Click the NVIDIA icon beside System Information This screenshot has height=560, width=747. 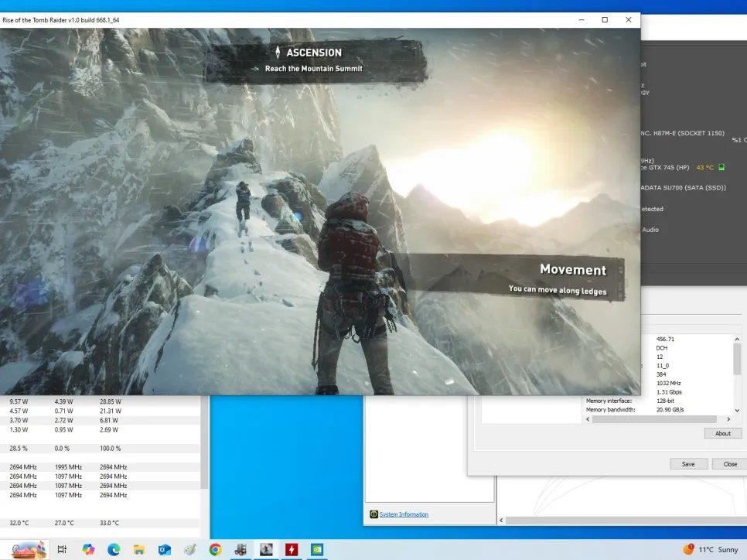374,514
